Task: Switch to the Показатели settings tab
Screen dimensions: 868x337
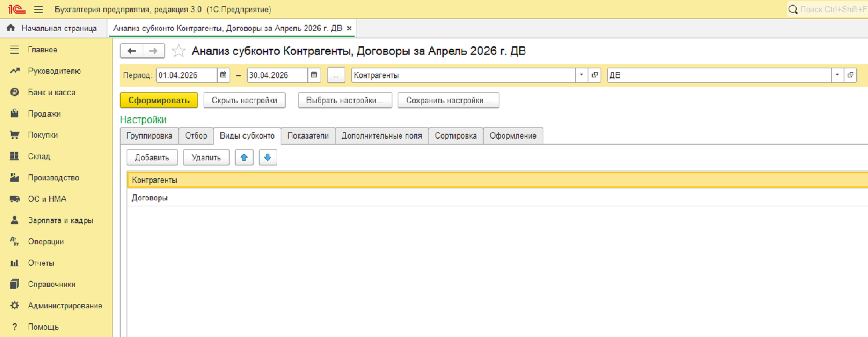Action: pyautogui.click(x=308, y=136)
